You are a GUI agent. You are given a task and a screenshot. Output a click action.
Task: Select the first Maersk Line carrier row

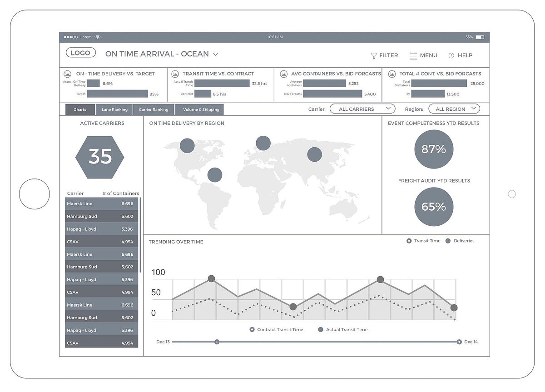[101, 203]
